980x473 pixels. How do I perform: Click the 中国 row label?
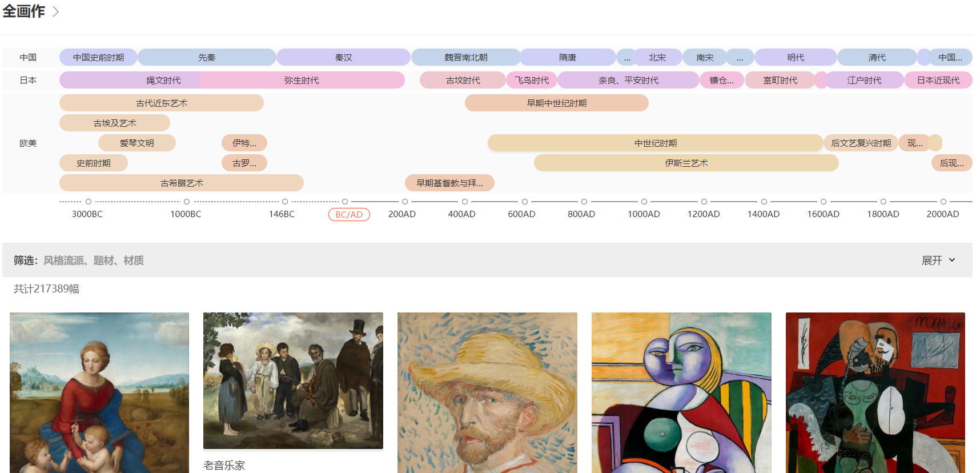[x=28, y=57]
